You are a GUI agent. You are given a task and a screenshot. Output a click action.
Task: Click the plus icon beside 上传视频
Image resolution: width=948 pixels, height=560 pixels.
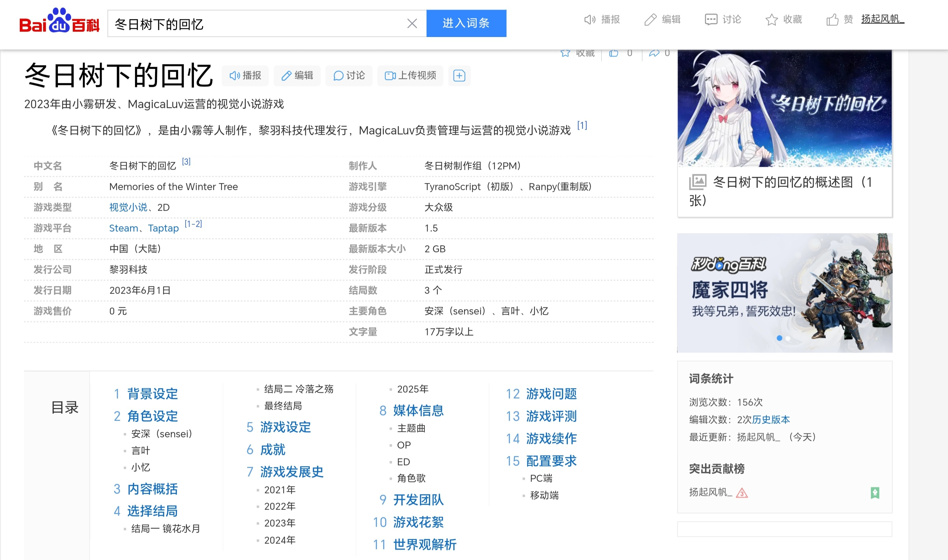click(459, 76)
